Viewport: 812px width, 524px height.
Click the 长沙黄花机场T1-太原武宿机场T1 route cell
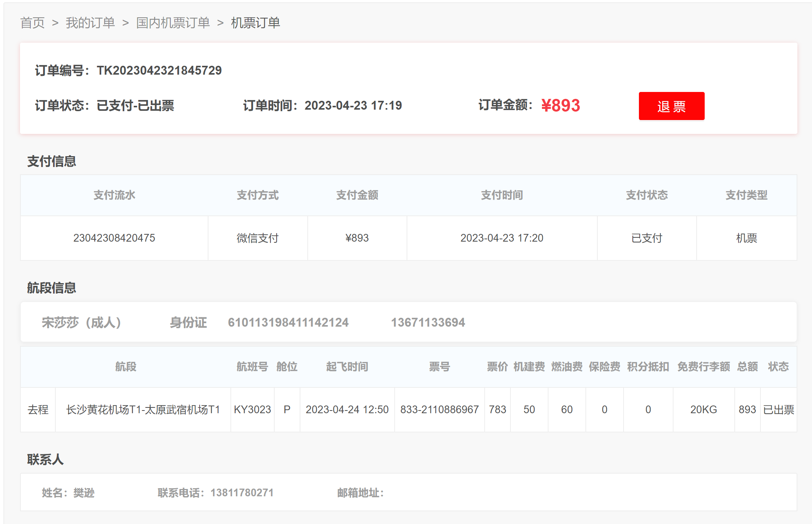click(x=143, y=410)
